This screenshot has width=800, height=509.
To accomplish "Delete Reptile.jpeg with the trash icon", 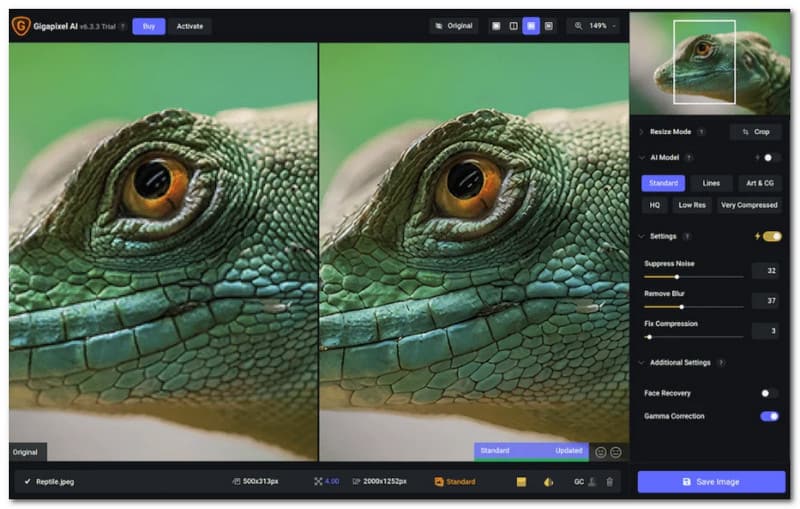I will [609, 481].
